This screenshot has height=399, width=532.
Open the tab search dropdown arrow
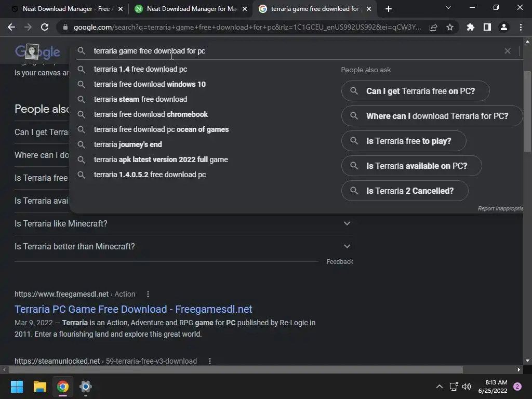(x=448, y=7)
